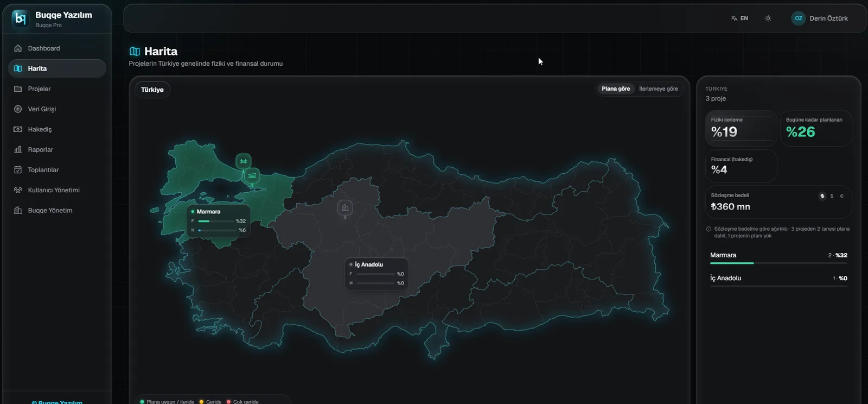
Task: Open İç Anadolu tooltip card on map
Action: [x=376, y=274]
